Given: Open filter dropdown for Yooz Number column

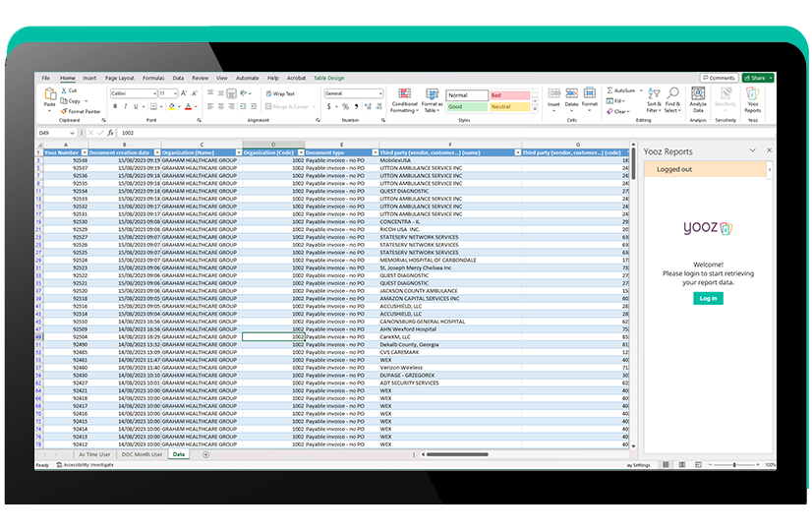Looking at the screenshot, I should click(x=85, y=152).
